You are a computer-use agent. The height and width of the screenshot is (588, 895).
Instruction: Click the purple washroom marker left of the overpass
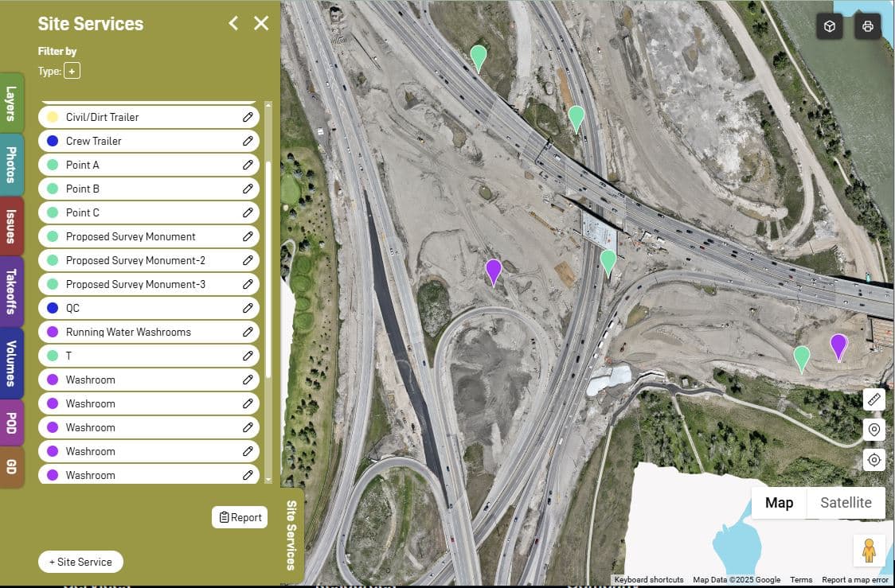(x=494, y=271)
